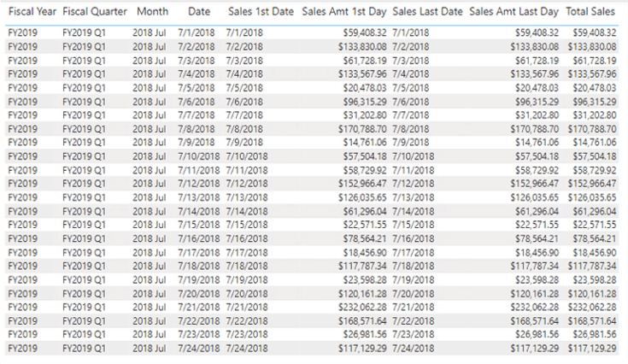
Task: Click $14,761.06 in Sales Amt 1st Day column
Action: pyautogui.click(x=357, y=143)
